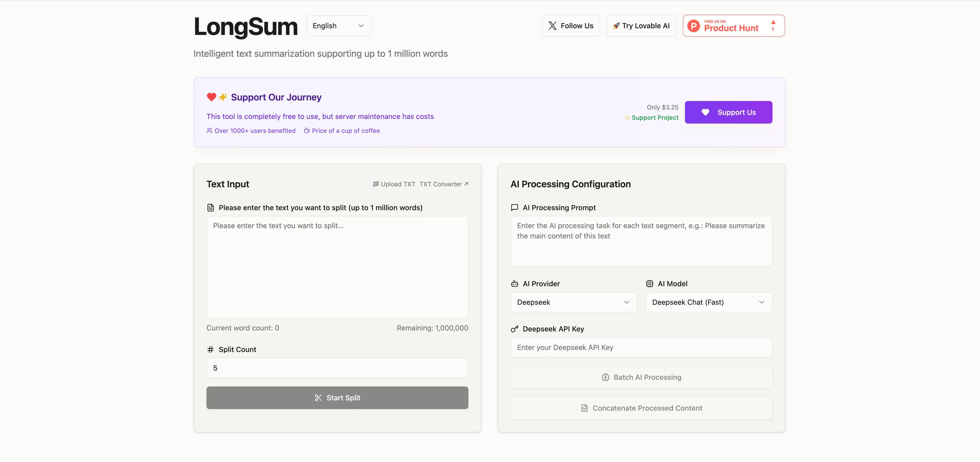Click the users icon next to Over 1000+ users
The width and height of the screenshot is (980, 462).
(x=210, y=131)
